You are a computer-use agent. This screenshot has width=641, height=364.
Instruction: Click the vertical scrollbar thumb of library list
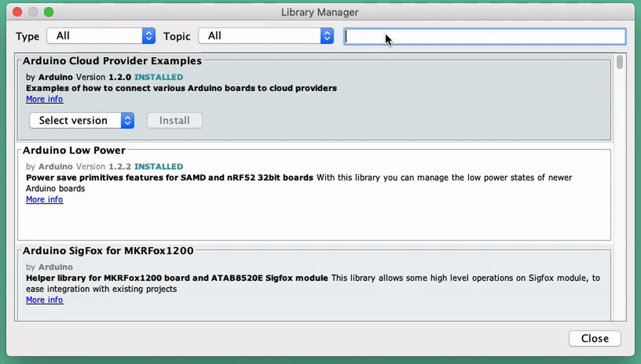coord(620,62)
